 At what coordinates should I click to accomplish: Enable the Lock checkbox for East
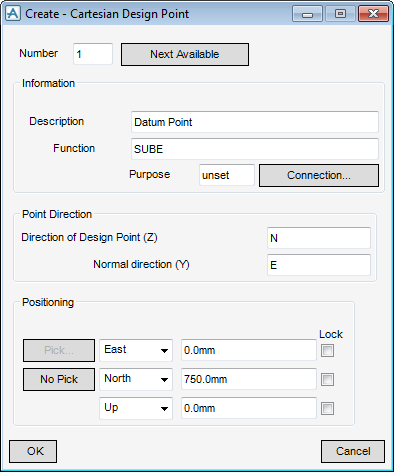[327, 350]
